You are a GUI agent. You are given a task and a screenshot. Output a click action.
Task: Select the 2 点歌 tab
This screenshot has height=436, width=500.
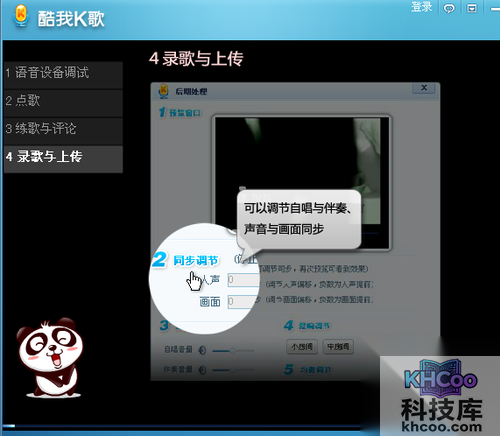click(63, 103)
